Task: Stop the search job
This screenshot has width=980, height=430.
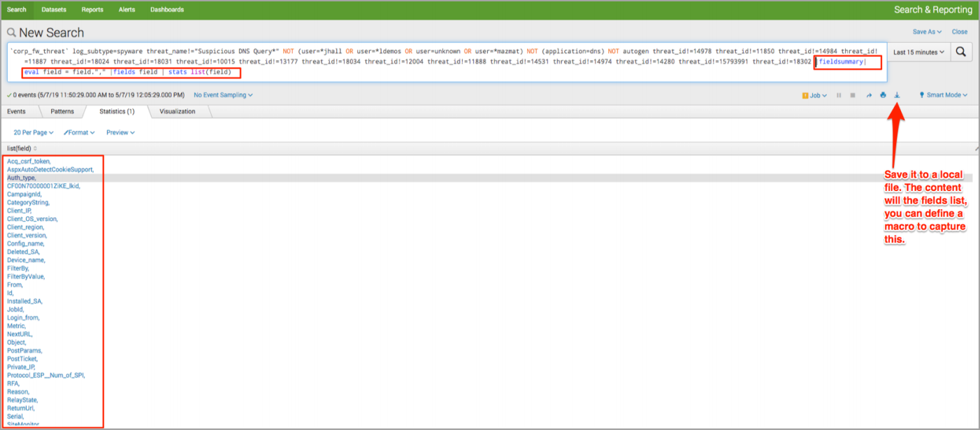Action: 852,95
